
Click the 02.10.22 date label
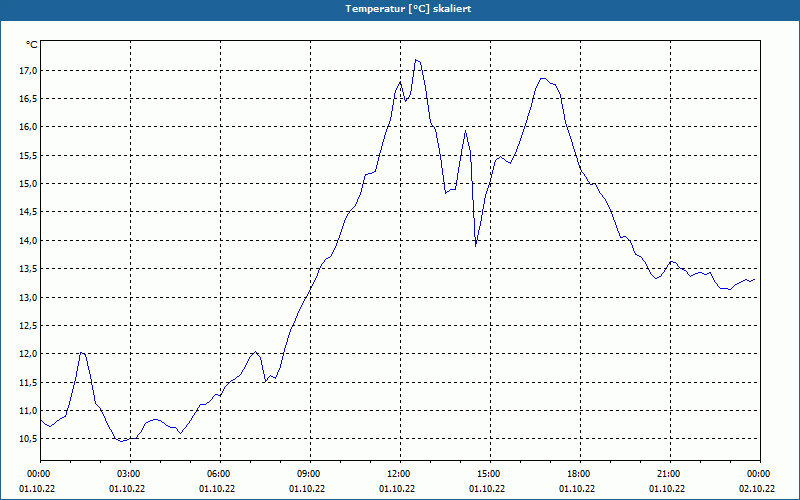(x=757, y=489)
